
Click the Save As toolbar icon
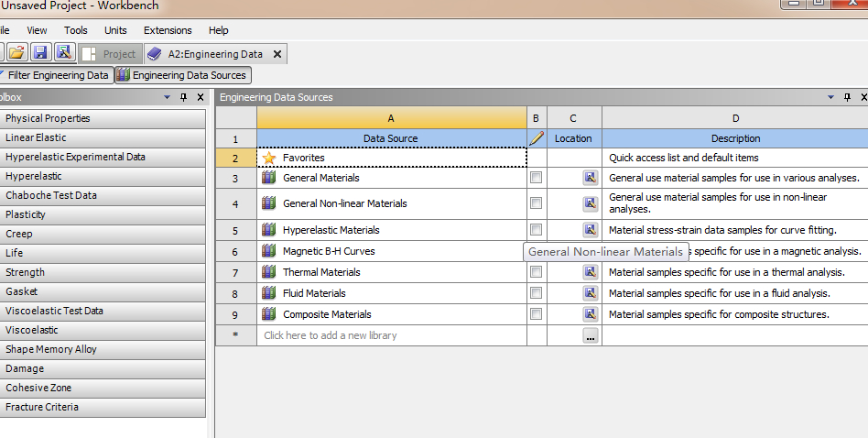pyautogui.click(x=64, y=52)
